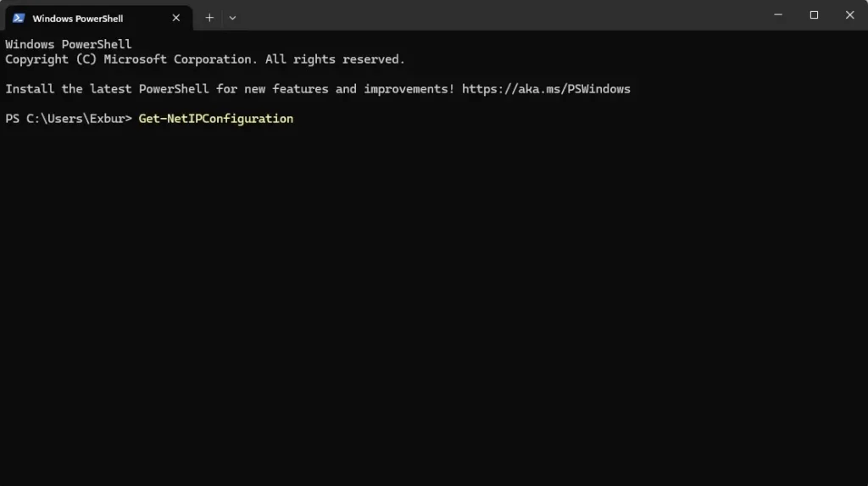Click the 'Windows PowerShell' header line in the terminal
Image resolution: width=868 pixels, height=486 pixels.
click(68, 44)
